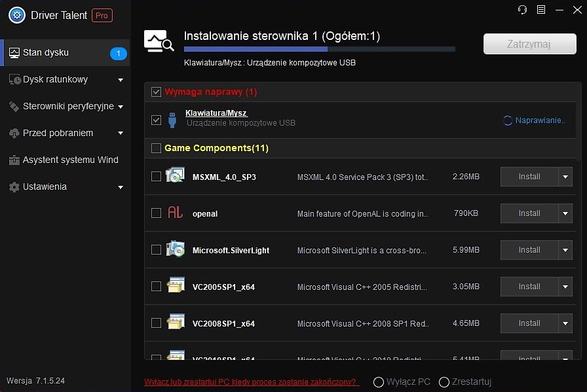Expand the Ustawienia submenu arrow

(121, 187)
